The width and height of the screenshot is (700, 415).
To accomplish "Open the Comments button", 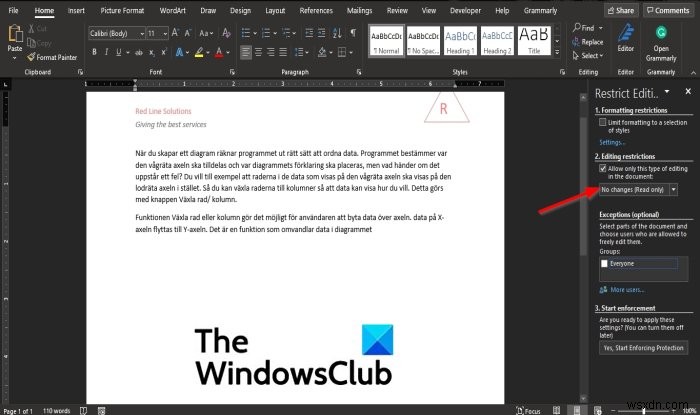I will (668, 10).
